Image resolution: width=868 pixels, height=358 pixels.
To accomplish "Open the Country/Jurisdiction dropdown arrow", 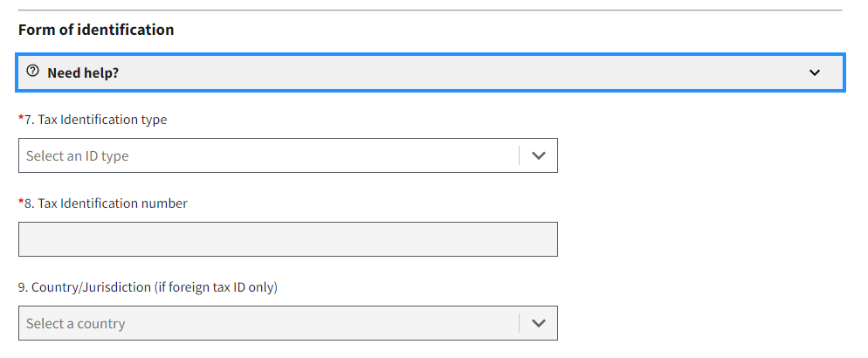I will pyautogui.click(x=539, y=323).
